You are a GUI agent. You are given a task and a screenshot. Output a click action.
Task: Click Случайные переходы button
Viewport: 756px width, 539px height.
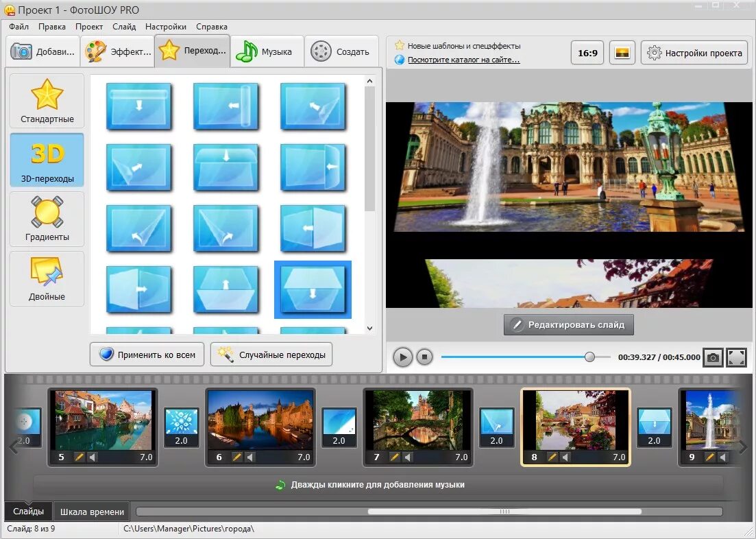271,355
